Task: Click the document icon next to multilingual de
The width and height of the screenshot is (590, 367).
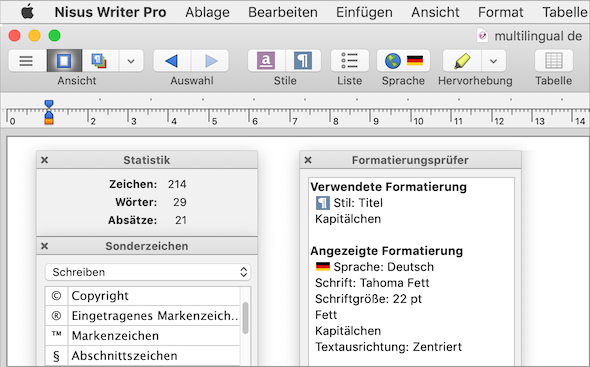Action: point(482,36)
